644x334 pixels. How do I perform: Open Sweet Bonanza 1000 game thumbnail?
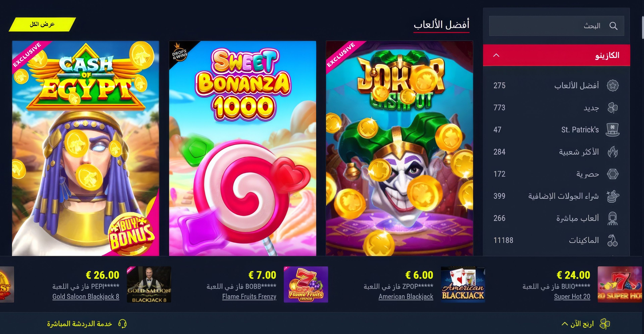pyautogui.click(x=243, y=148)
